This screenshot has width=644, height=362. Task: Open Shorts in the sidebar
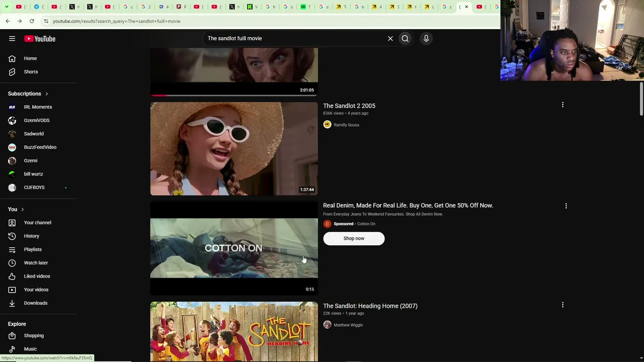[x=38, y=72]
